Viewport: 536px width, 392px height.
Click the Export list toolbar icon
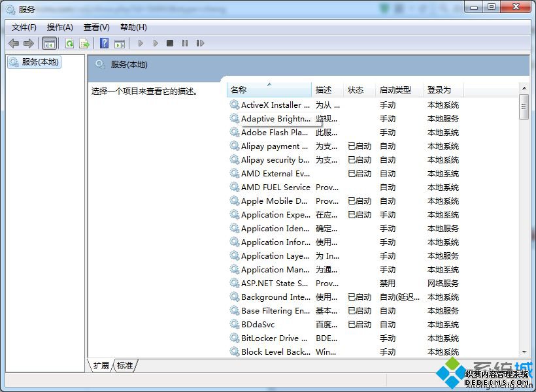(x=84, y=43)
